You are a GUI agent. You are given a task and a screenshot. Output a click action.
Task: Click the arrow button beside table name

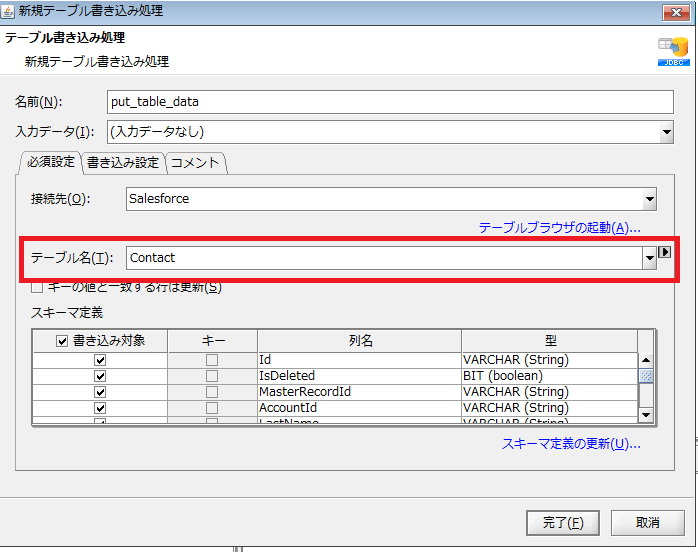tap(664, 252)
